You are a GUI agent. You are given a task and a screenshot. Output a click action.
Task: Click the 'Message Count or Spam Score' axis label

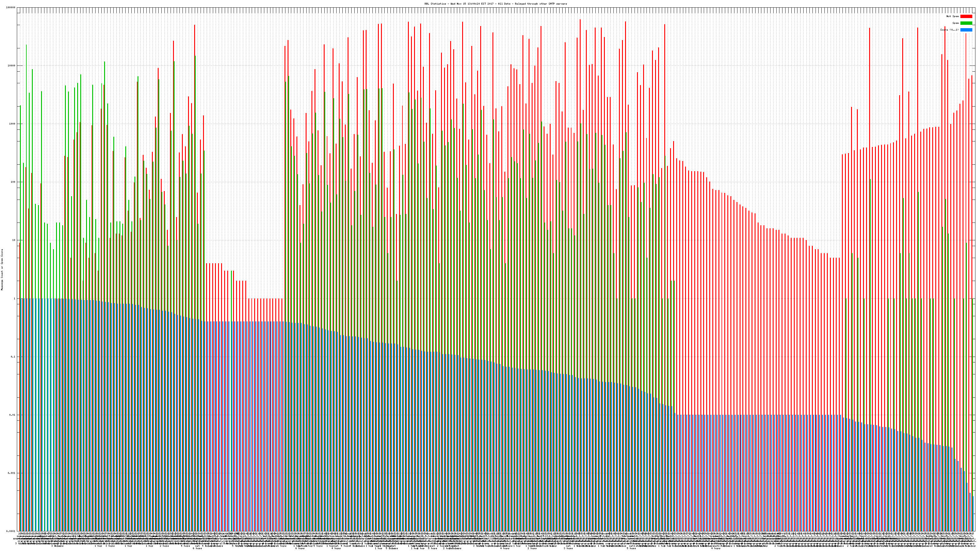(2, 269)
